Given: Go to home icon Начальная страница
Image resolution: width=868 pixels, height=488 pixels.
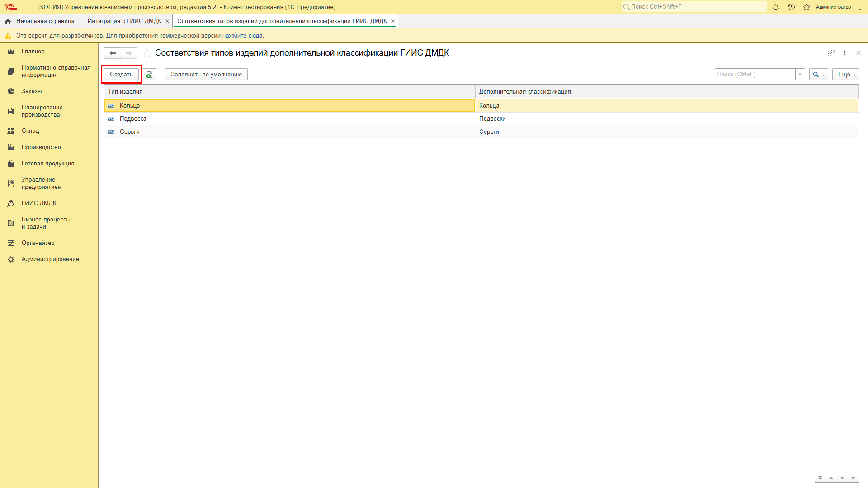Looking at the screenshot, I should 8,21.
